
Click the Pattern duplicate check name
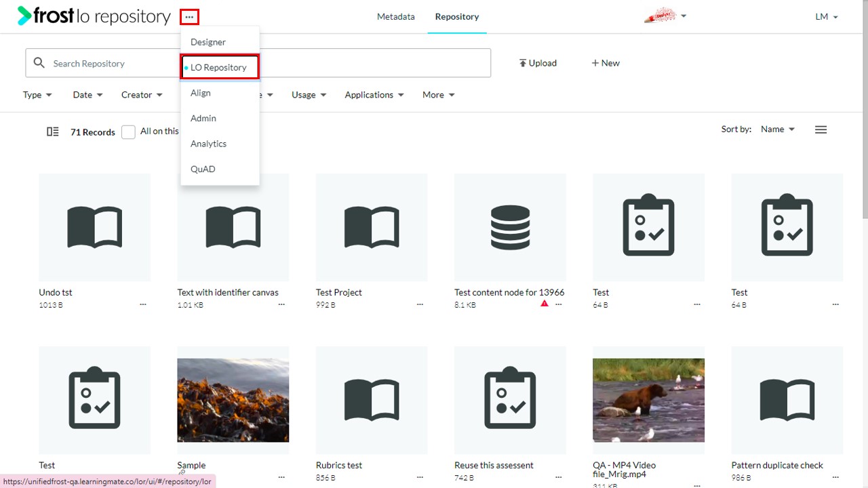(777, 465)
